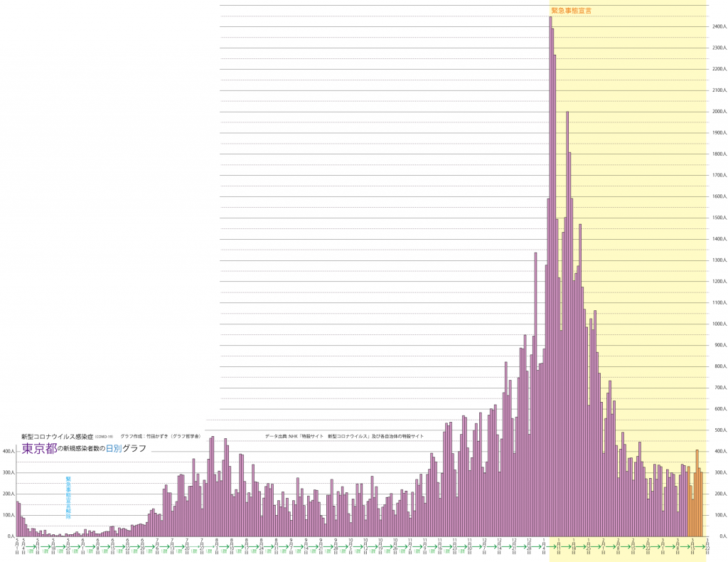Click the 新型コロナウイルス感染症 heading text

(57, 435)
